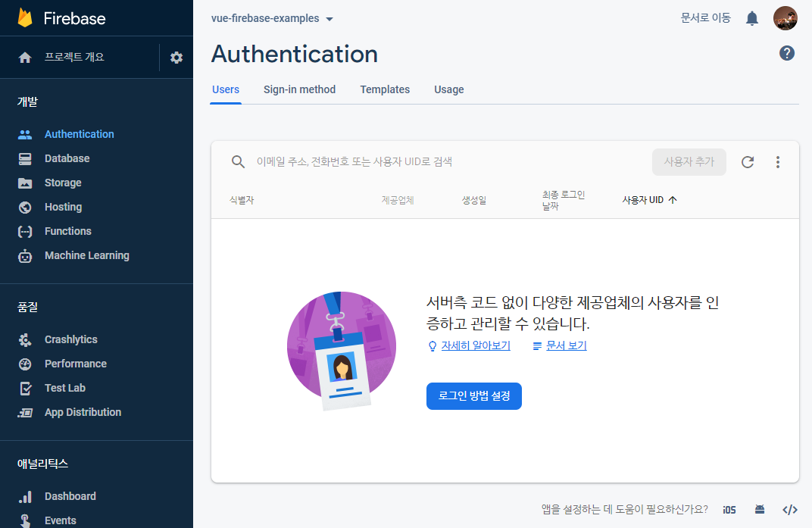This screenshot has width=812, height=528.
Task: Open the user account avatar
Action: pos(785,18)
